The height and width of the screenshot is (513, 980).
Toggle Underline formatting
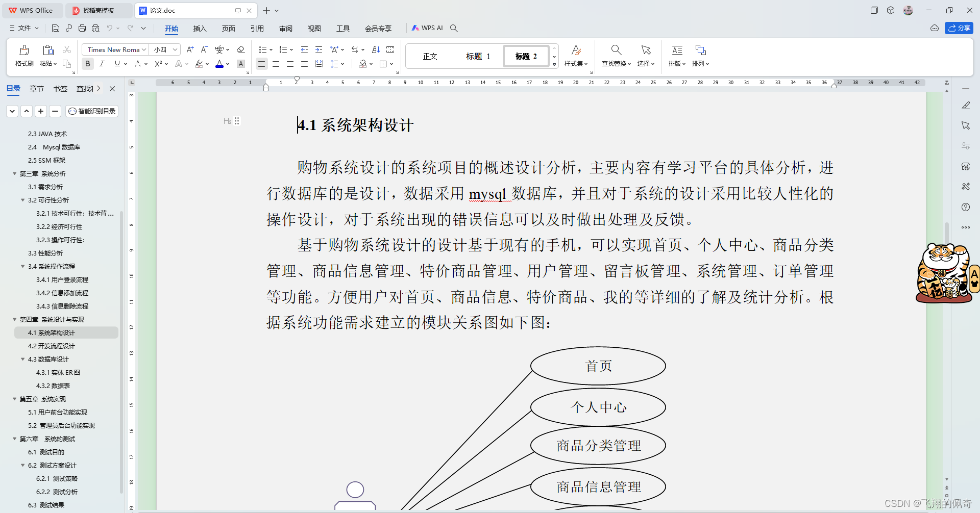[x=117, y=64]
